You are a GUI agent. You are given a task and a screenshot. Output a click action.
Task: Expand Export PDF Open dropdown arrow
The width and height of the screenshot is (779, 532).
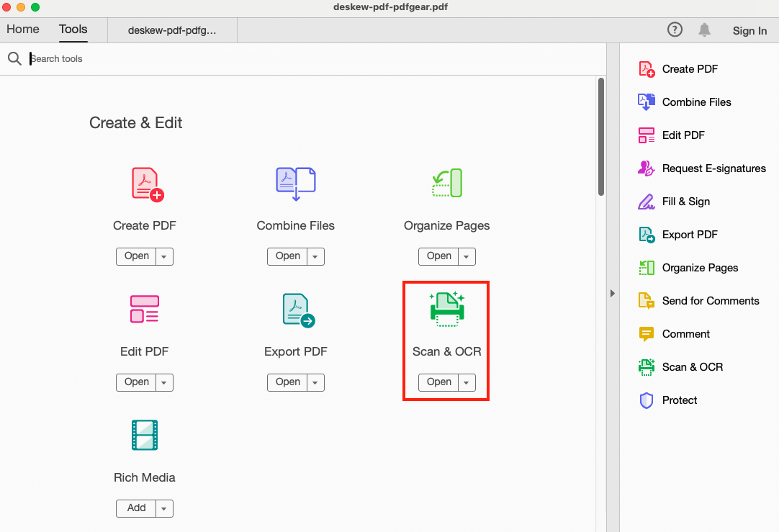pos(315,383)
